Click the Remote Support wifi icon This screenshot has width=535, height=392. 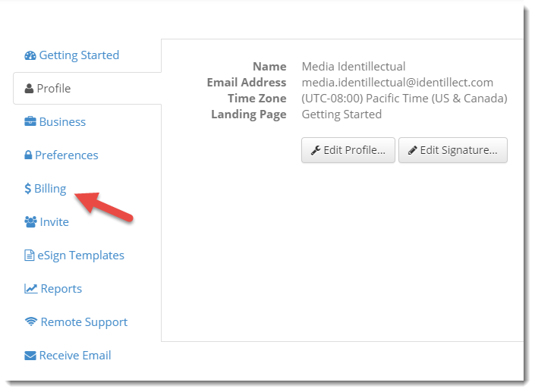(31, 322)
